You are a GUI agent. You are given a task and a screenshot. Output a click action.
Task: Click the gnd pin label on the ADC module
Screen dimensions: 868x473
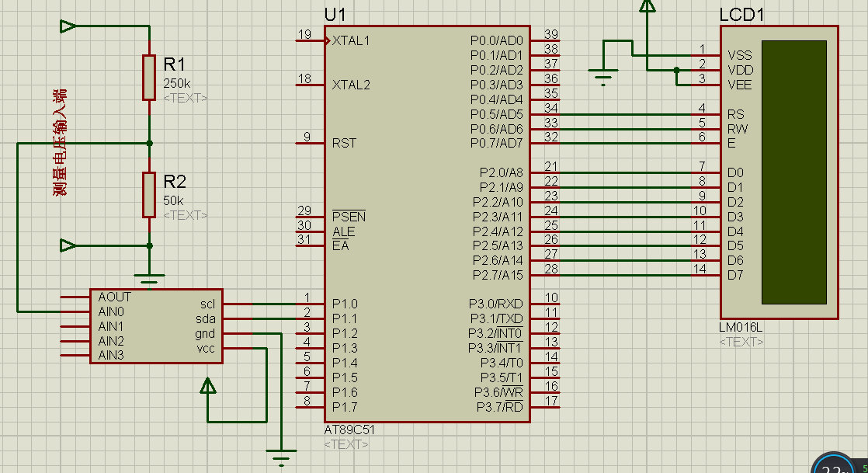click(x=205, y=334)
